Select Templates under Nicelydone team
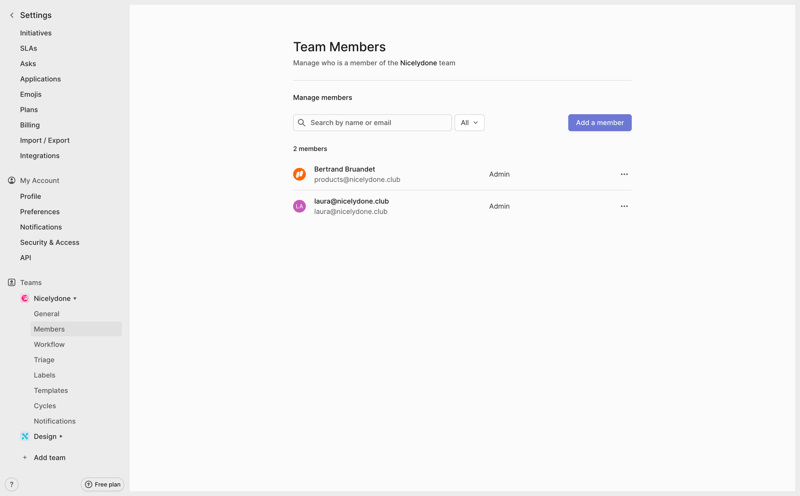This screenshot has height=496, width=800. [51, 390]
